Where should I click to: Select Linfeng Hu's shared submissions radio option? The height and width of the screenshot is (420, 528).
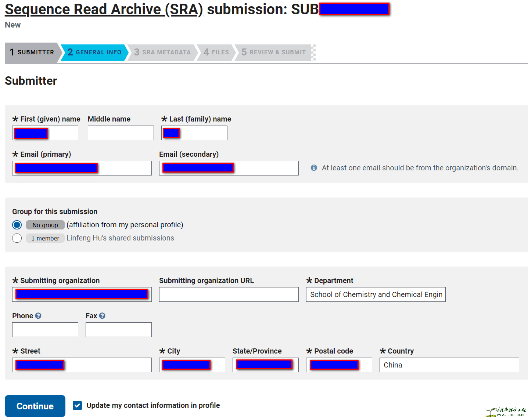click(x=17, y=238)
